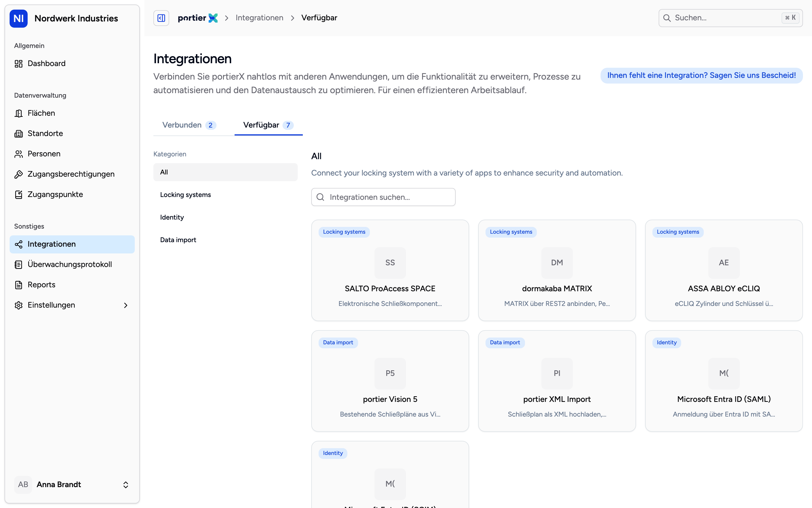The width and height of the screenshot is (812, 508).
Task: Open Integrationen breadcrumb link
Action: (259, 18)
